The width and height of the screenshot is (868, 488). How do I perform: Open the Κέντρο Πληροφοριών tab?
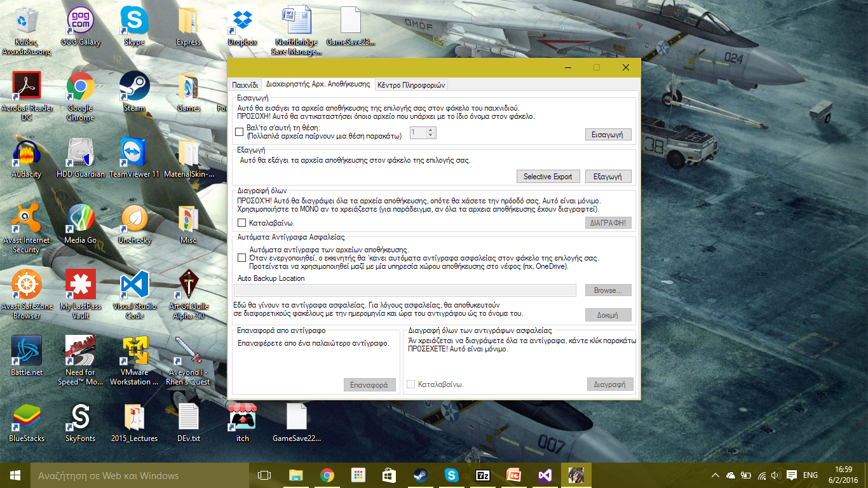(412, 85)
